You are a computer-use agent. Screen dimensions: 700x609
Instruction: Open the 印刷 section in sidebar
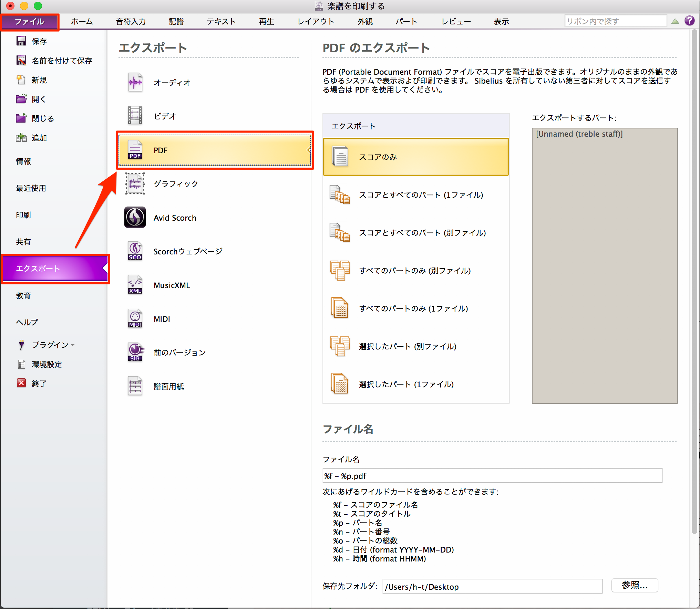[x=23, y=215]
